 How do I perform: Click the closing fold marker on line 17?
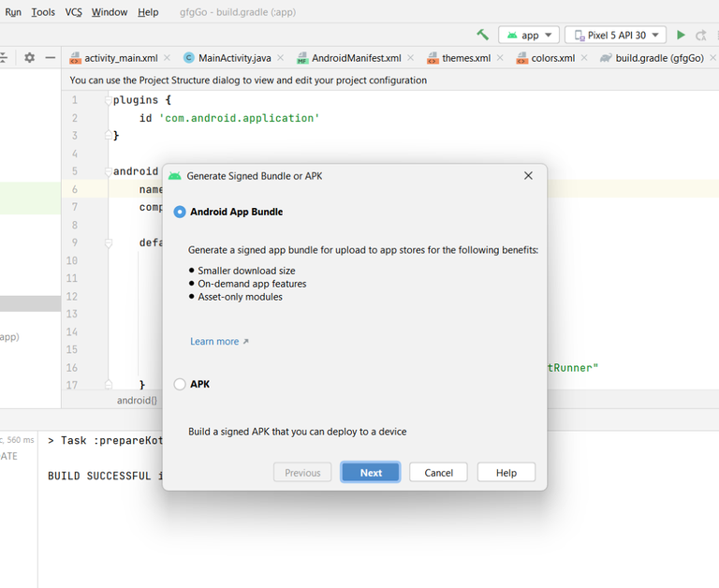click(109, 385)
